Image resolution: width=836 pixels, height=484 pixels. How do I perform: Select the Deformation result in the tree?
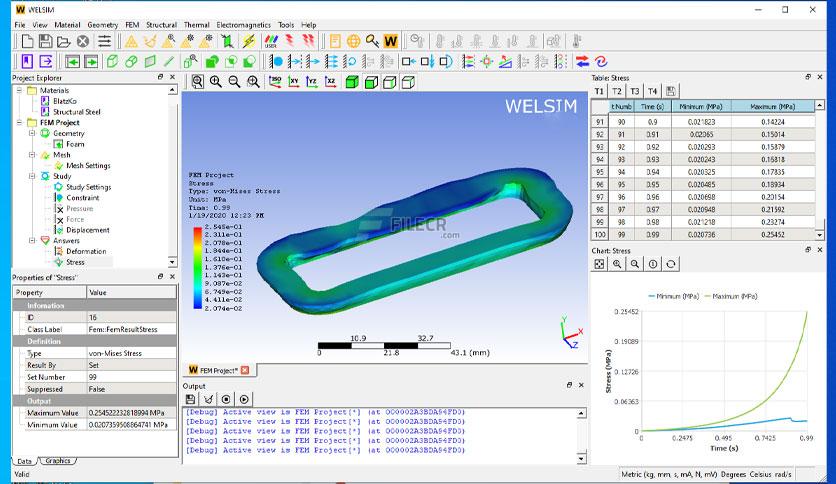[x=86, y=251]
